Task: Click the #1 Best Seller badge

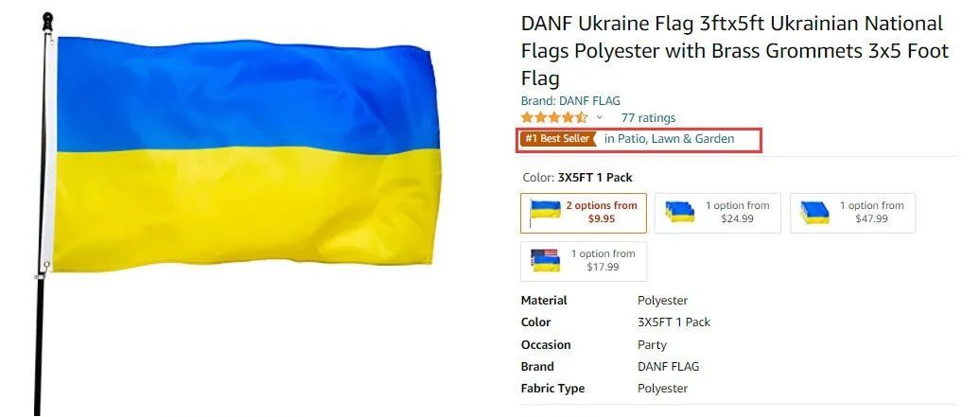Action: tap(558, 139)
